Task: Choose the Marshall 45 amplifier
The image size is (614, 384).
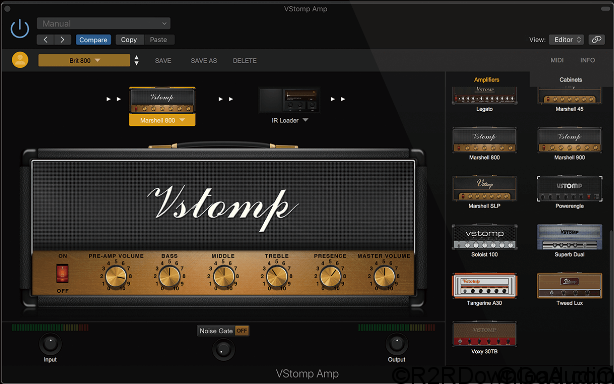Action: (x=569, y=99)
